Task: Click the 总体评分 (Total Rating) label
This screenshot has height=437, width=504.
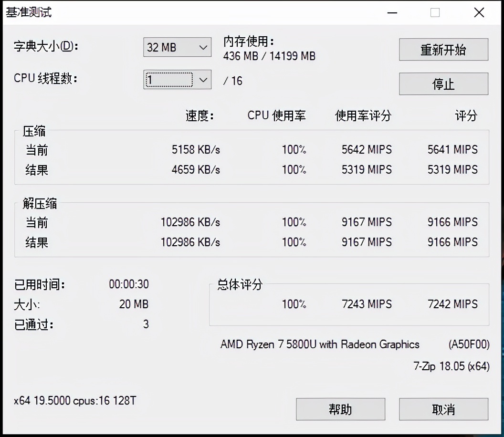Action: [238, 285]
